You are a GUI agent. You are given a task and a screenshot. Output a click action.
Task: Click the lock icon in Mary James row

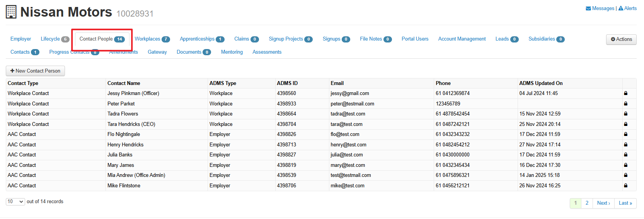[625, 165]
